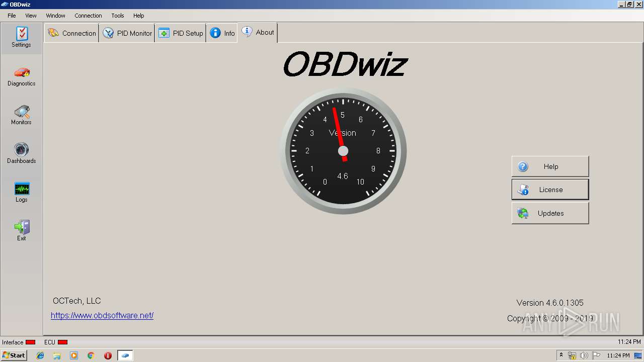Switch to the Info tab

click(222, 33)
